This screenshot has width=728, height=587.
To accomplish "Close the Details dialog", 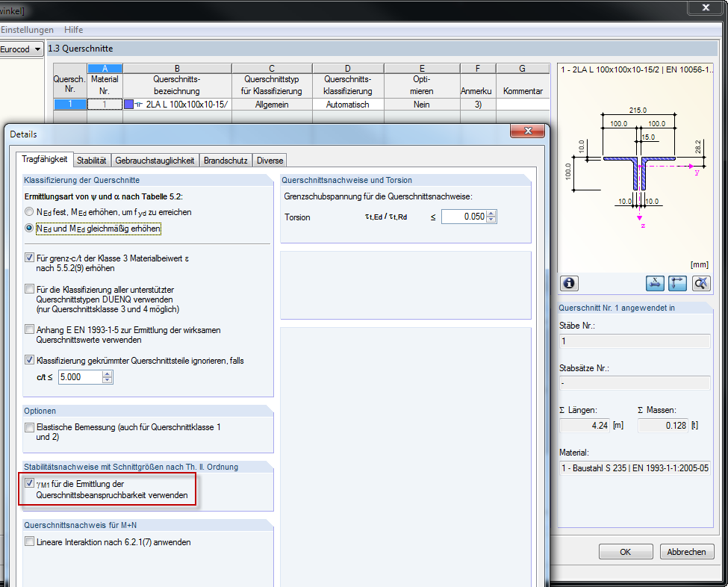I will click(x=527, y=131).
